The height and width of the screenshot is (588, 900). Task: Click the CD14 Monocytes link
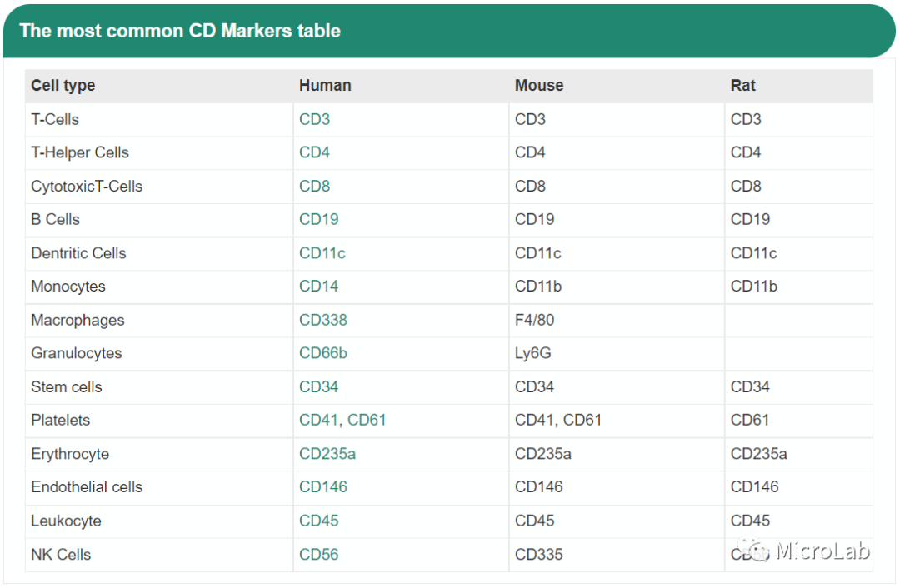tap(319, 287)
